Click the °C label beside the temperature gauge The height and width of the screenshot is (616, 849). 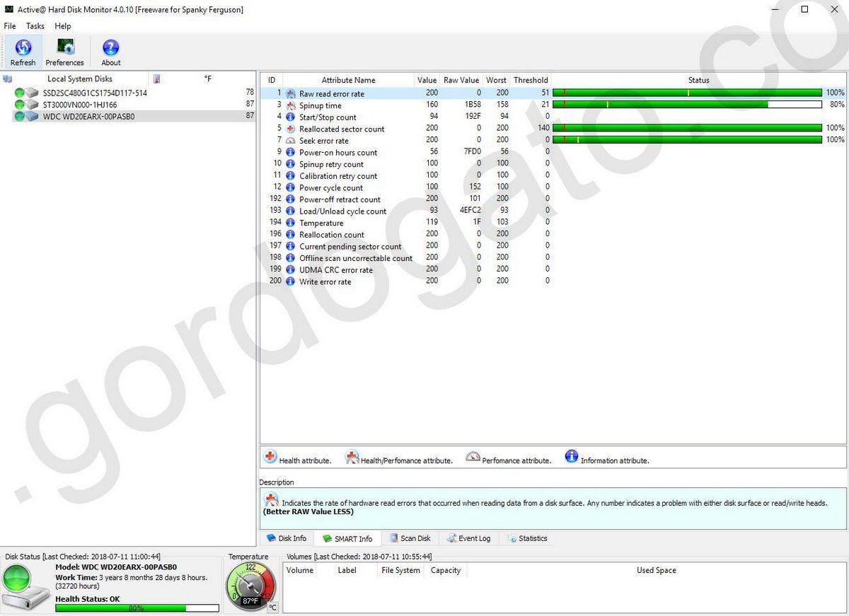273,608
